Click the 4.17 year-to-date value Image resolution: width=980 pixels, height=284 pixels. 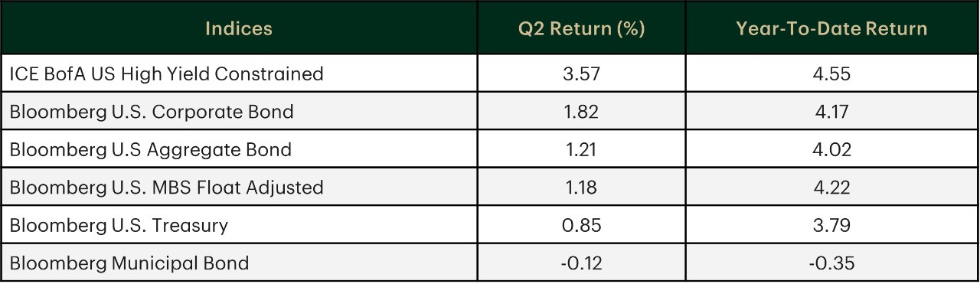(831, 112)
